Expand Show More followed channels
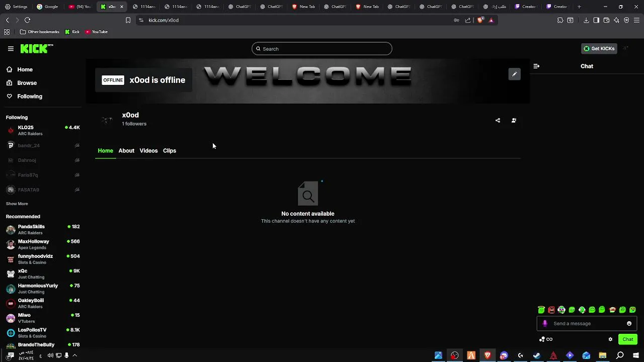The image size is (644, 362). coord(17,204)
